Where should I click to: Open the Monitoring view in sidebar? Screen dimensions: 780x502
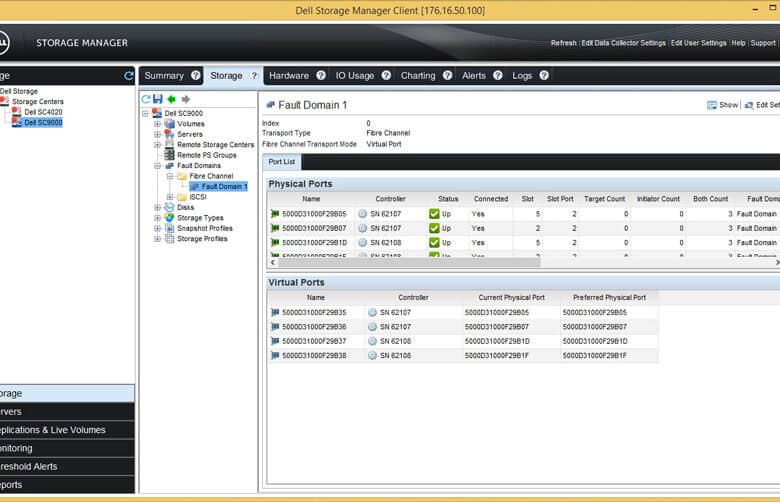pyautogui.click(x=67, y=448)
